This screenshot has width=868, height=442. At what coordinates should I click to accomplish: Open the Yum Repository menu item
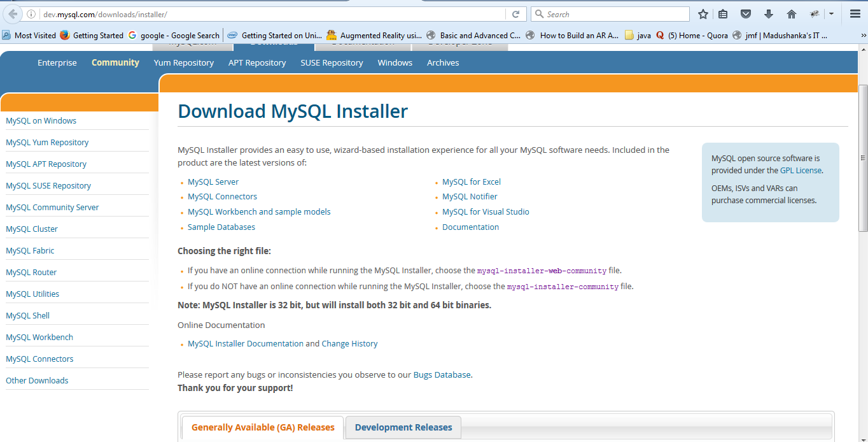[x=184, y=62]
